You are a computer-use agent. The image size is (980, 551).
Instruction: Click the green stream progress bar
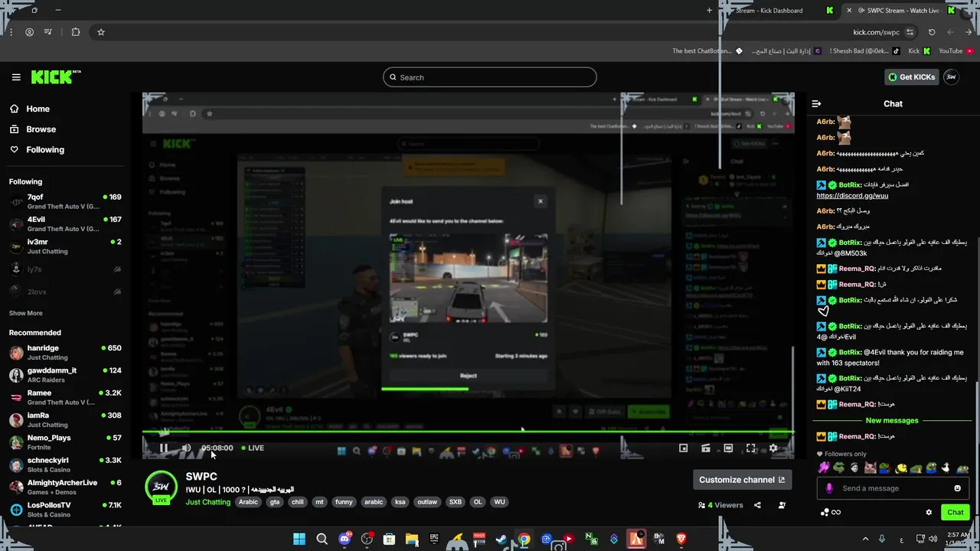[468, 432]
